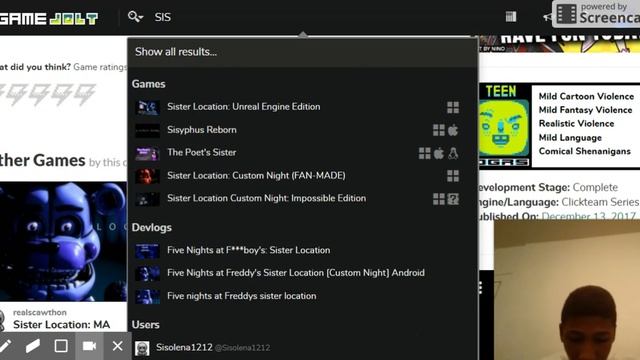Click [Custom Night] Android devlog thumbnail
640x360 pixels.
point(147,273)
